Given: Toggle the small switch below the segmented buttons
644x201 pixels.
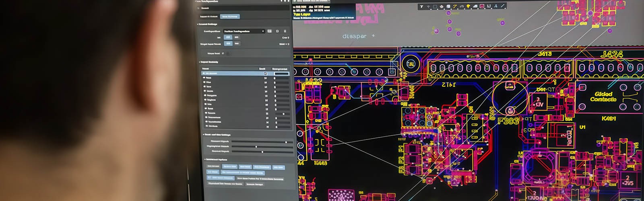Looking at the screenshot, I should tap(228, 53).
